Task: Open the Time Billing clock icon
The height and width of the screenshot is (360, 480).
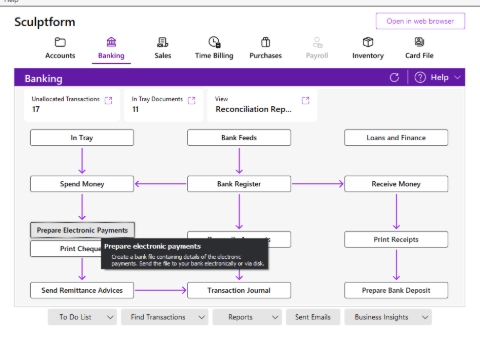Action: [214, 42]
